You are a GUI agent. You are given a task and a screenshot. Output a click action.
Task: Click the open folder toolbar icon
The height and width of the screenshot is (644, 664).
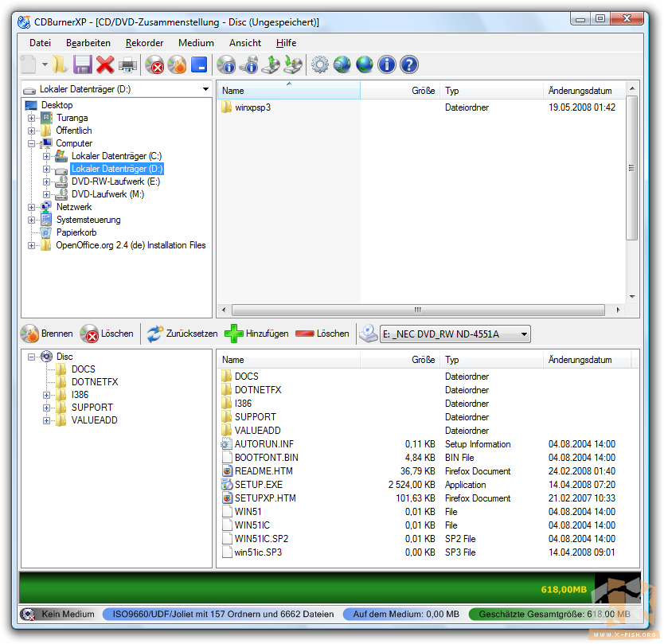pos(60,64)
